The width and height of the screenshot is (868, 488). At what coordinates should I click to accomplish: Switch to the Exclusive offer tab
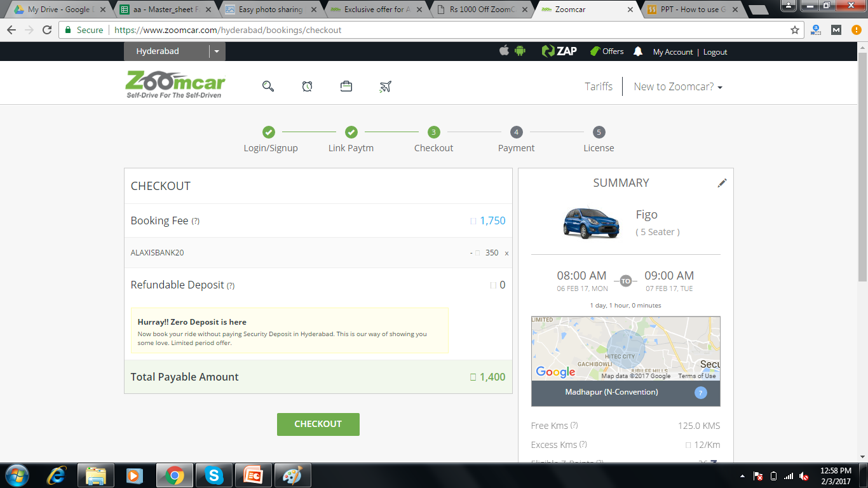point(376,10)
